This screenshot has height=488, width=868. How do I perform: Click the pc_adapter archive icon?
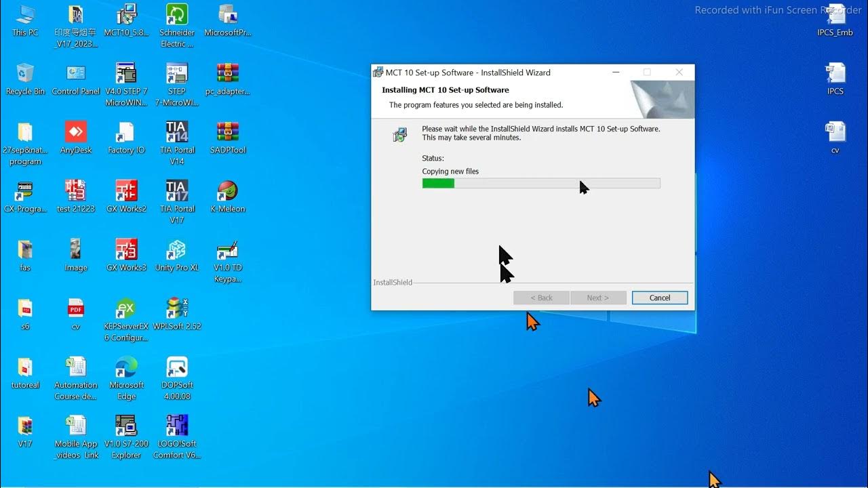(228, 79)
